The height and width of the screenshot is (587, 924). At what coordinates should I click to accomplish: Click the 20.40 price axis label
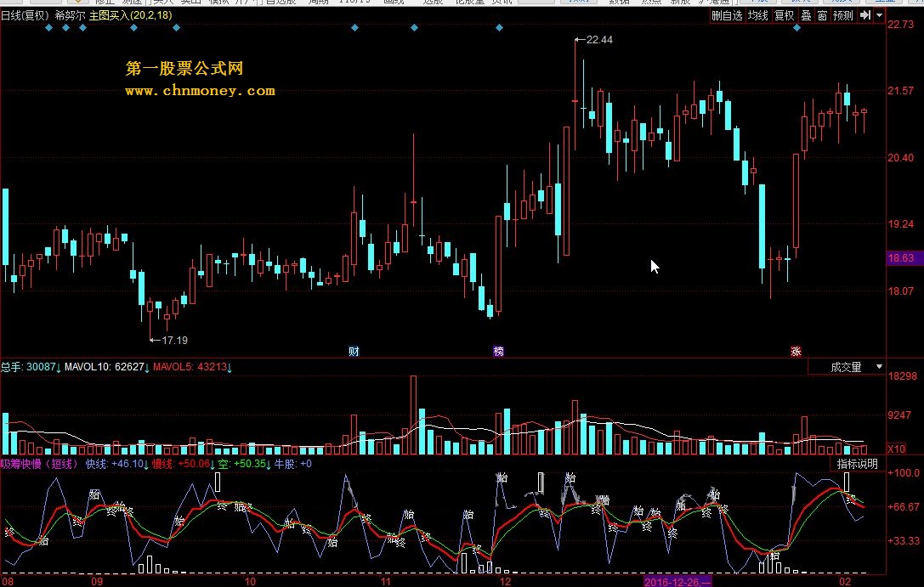[900, 158]
